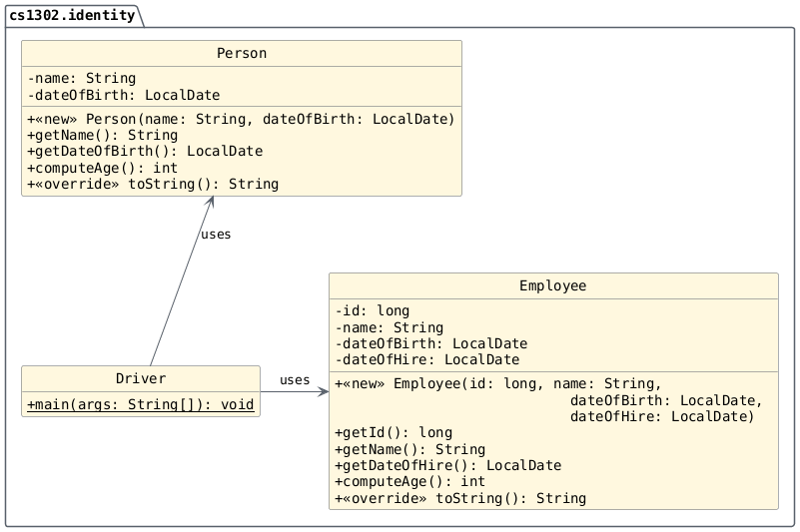800x532 pixels.
Task: Click Employee's '+computeAge(): int' method
Action: click(x=410, y=481)
